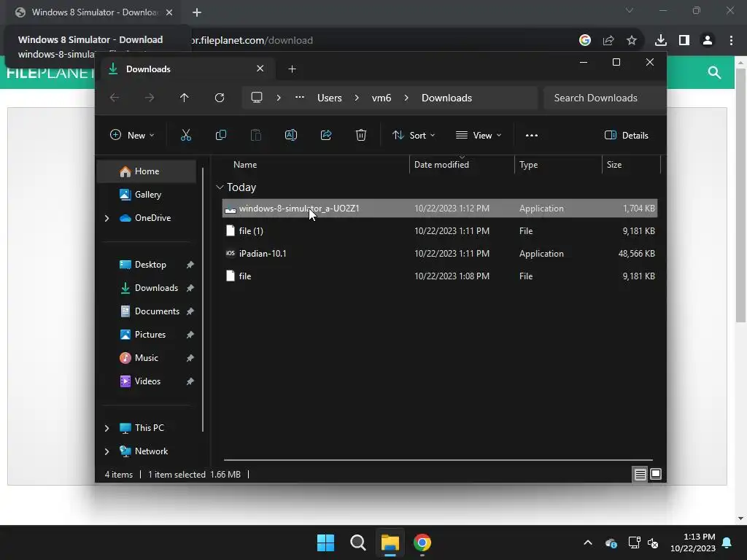Click the Search Downloads field

[604, 98]
